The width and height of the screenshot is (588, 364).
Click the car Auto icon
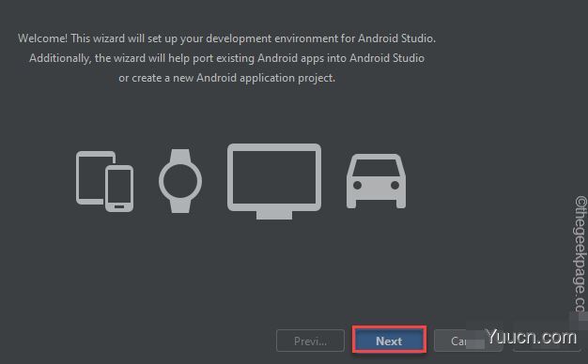(376, 181)
